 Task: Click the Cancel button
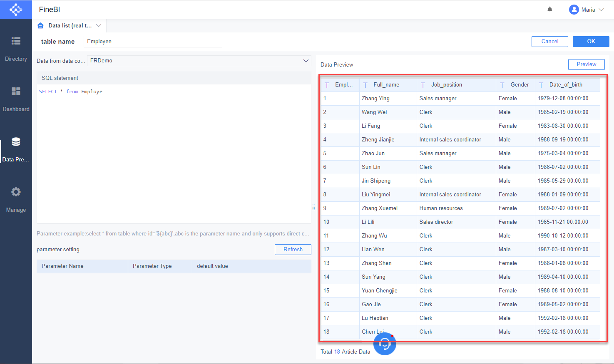pyautogui.click(x=550, y=42)
